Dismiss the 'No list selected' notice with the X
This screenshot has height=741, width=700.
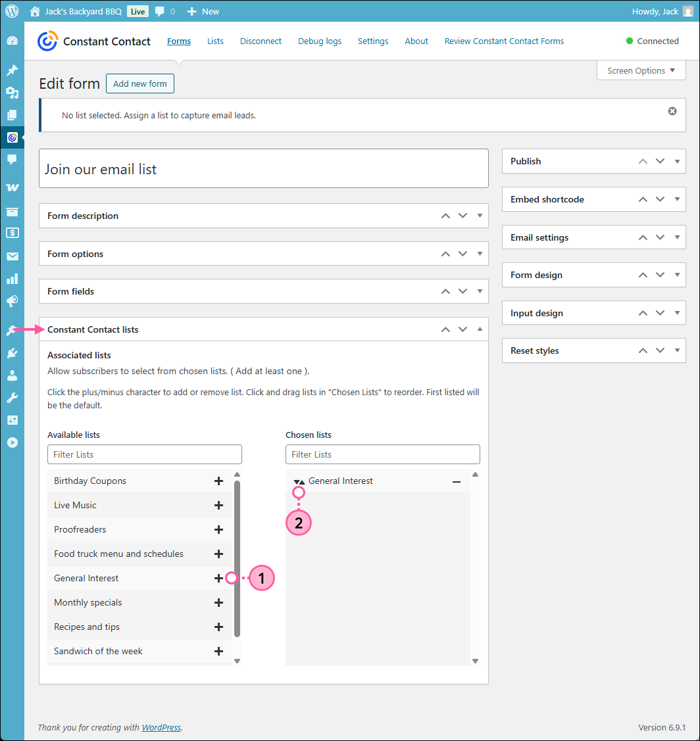tap(672, 111)
